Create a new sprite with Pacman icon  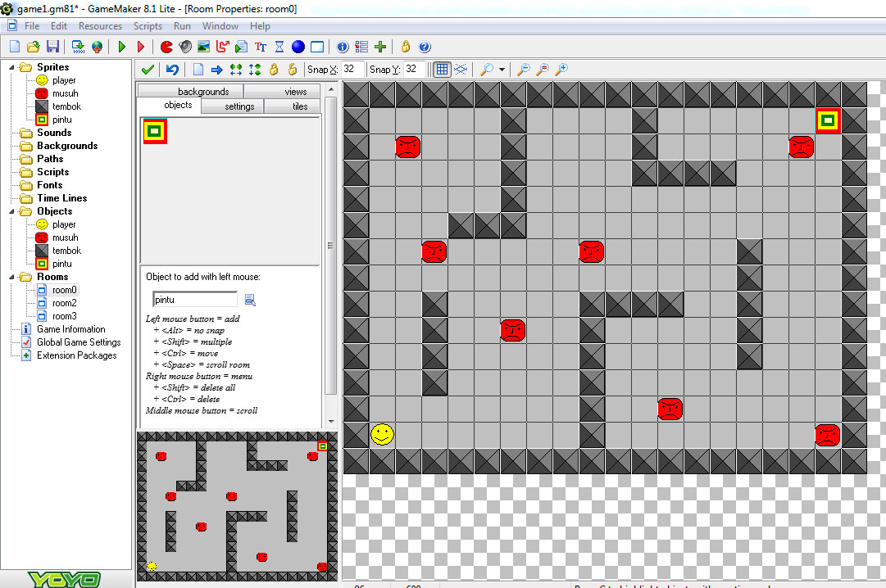click(x=166, y=47)
